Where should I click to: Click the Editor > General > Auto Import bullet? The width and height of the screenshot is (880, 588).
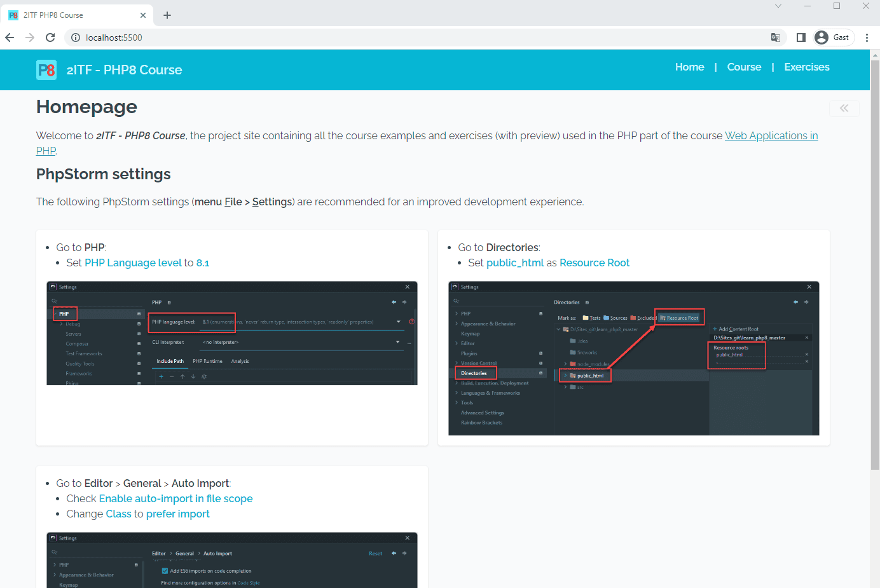[144, 483]
